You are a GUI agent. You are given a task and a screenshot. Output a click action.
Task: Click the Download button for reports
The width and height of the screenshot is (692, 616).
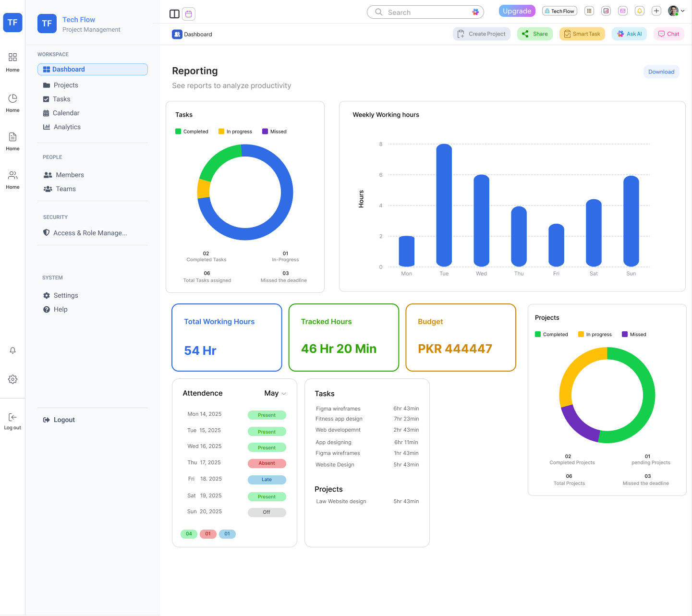(661, 72)
